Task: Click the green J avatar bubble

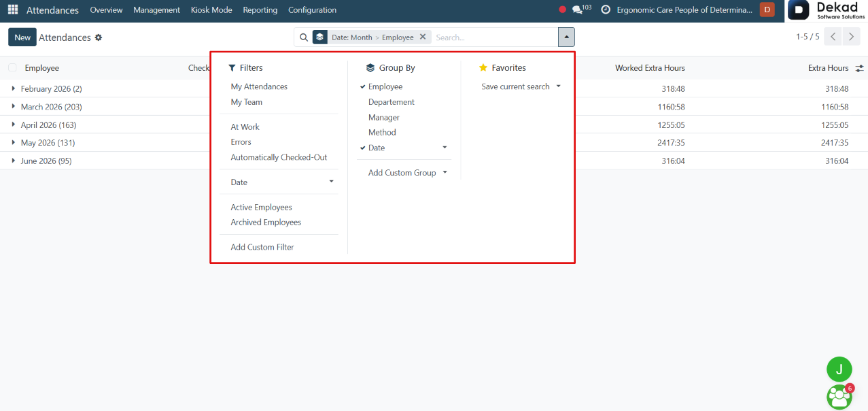Action: (x=839, y=369)
